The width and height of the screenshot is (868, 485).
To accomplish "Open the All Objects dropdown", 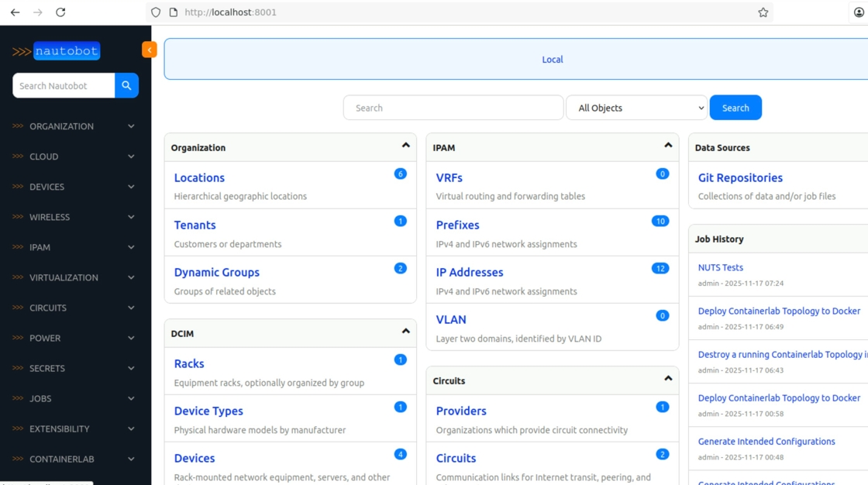I will click(636, 108).
